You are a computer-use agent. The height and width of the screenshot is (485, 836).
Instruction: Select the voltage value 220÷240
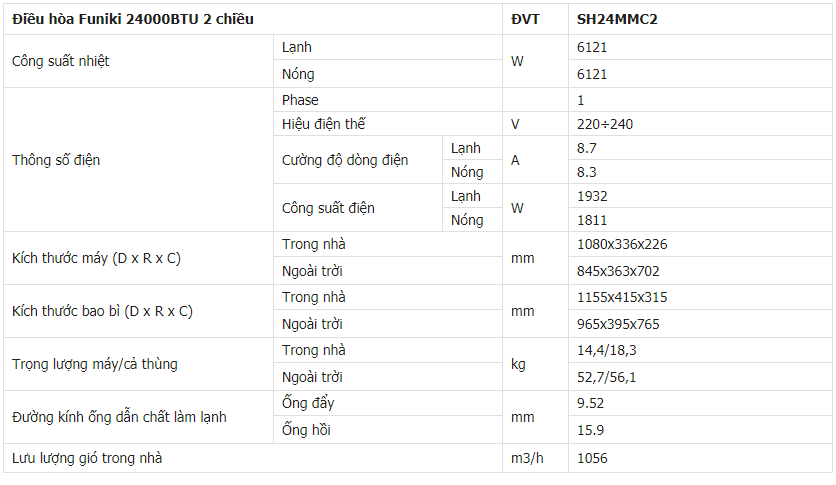[x=605, y=124]
